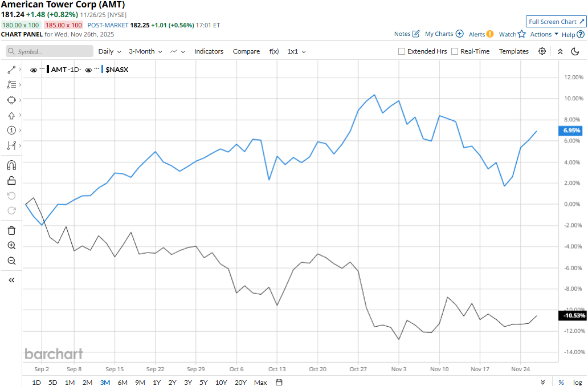Image resolution: width=588 pixels, height=386 pixels.
Task: Select the measure range tool
Action: 11,145
